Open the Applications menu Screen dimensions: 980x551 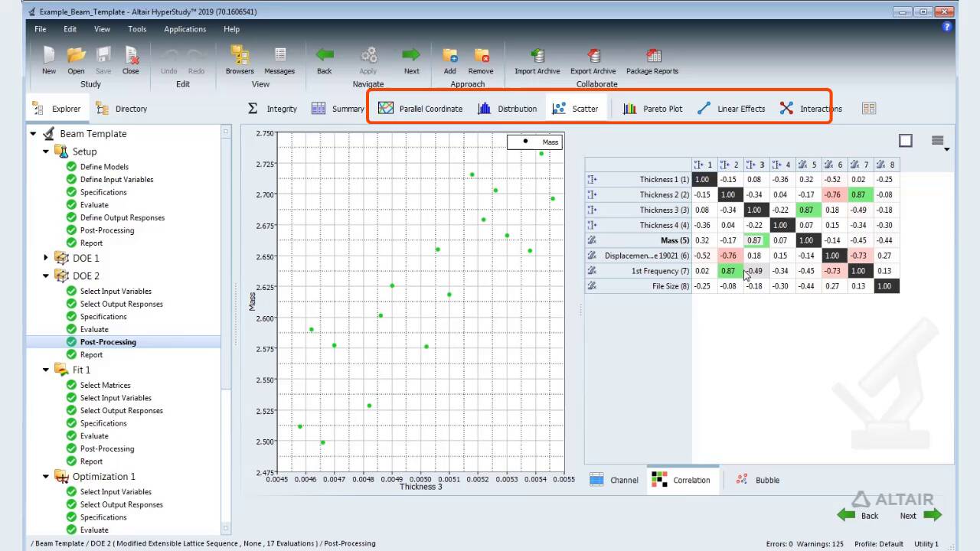point(185,29)
